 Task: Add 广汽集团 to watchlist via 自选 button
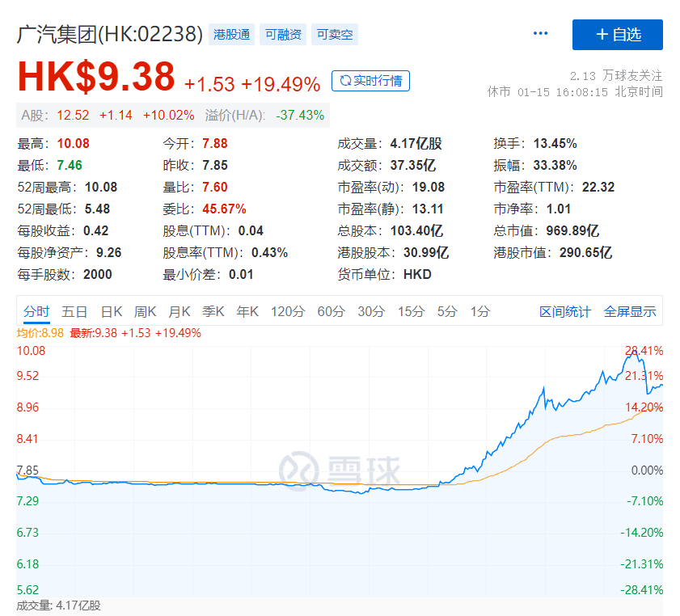618,34
